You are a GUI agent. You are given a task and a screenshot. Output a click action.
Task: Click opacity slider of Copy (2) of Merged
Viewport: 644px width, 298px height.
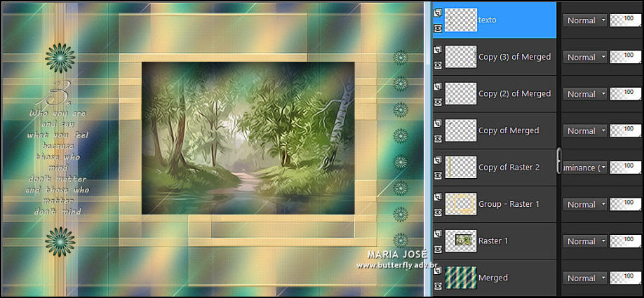pos(626,94)
